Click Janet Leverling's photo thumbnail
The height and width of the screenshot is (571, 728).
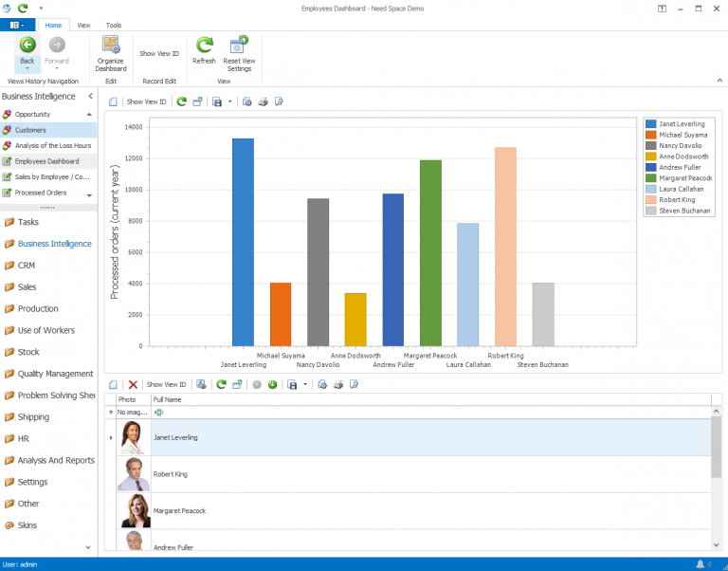[135, 438]
